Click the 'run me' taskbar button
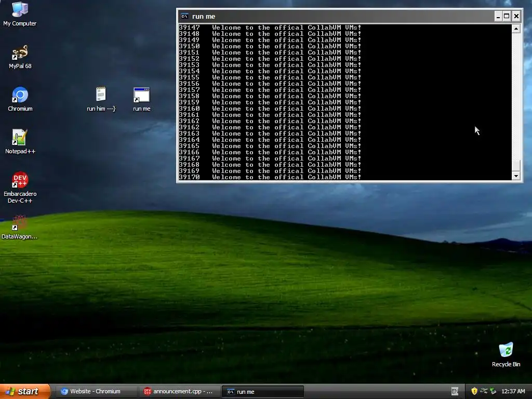 [x=262, y=392]
